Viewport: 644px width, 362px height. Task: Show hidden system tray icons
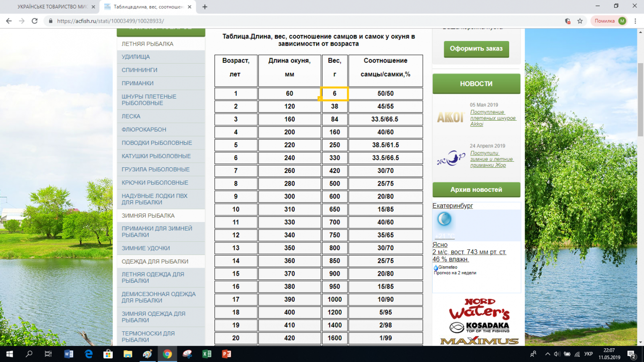click(x=546, y=354)
